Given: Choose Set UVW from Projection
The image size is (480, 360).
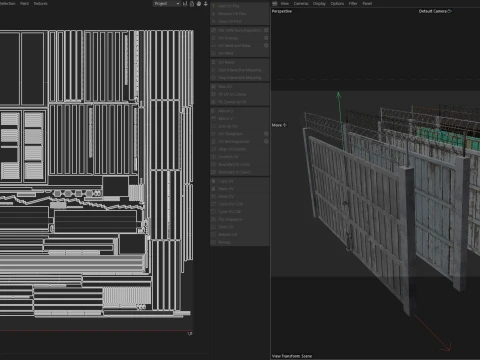Looking at the screenshot, I should tap(237, 30).
